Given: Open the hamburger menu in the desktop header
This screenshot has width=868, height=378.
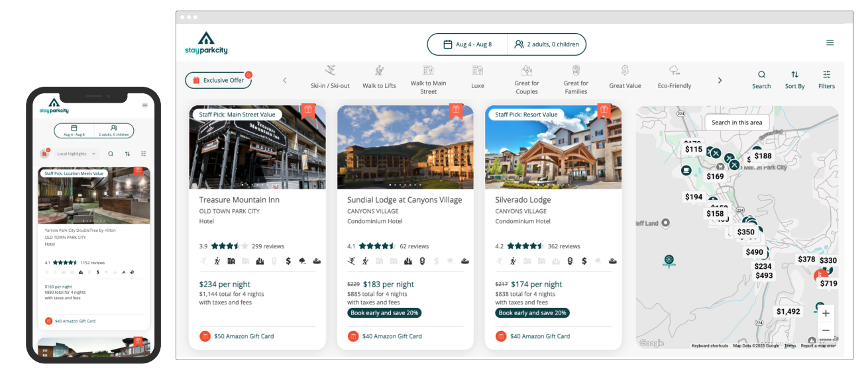Looking at the screenshot, I should point(830,43).
